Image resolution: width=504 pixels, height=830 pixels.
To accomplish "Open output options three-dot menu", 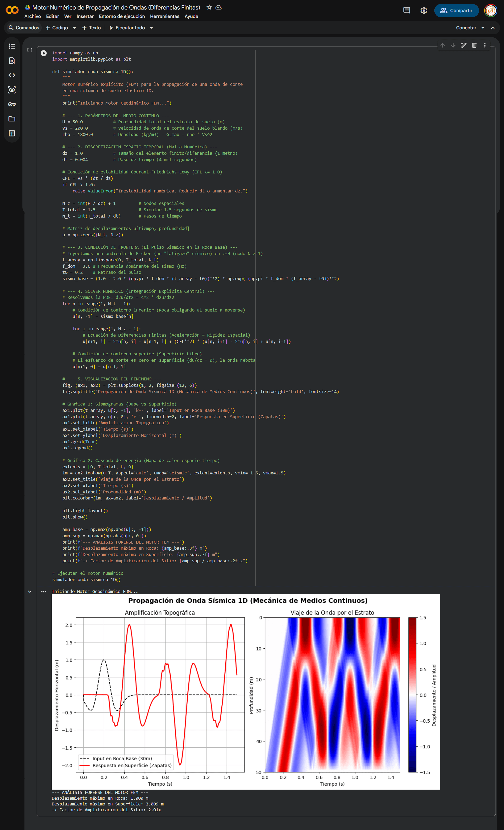I will point(44,592).
